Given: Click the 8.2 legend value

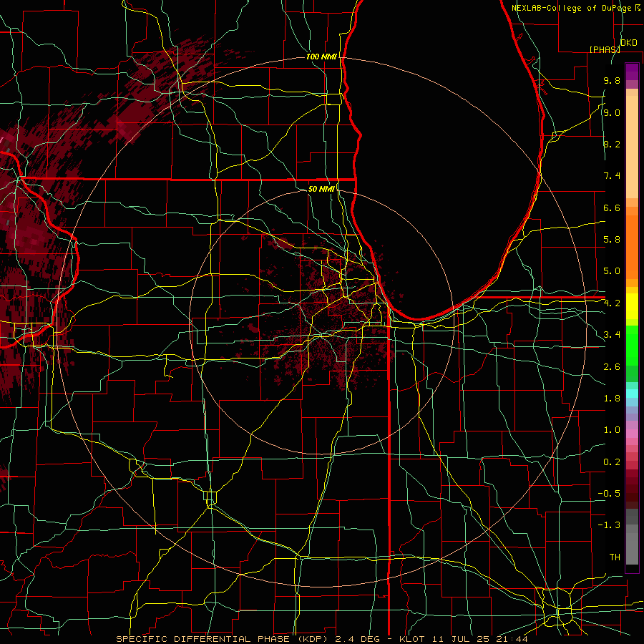Looking at the screenshot, I should (612, 144).
